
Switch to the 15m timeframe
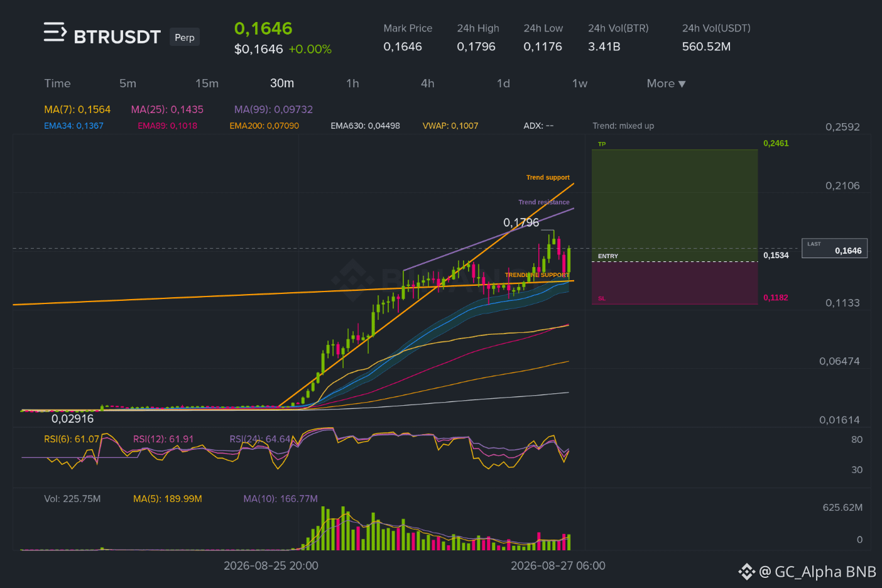207,84
